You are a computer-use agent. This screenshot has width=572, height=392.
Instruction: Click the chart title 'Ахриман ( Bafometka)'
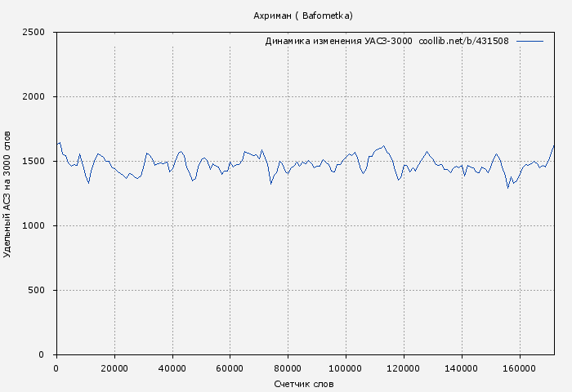[303, 16]
